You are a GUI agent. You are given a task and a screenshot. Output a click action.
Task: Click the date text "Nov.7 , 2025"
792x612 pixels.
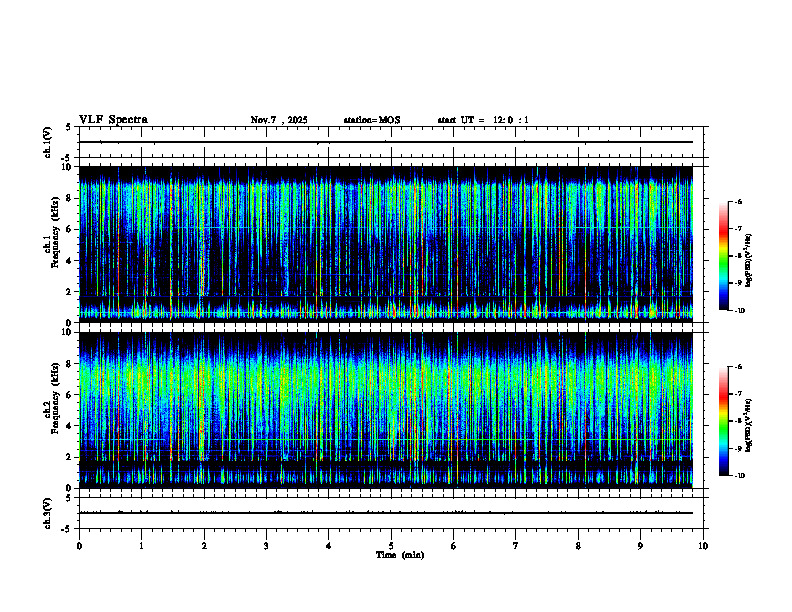[x=279, y=120]
